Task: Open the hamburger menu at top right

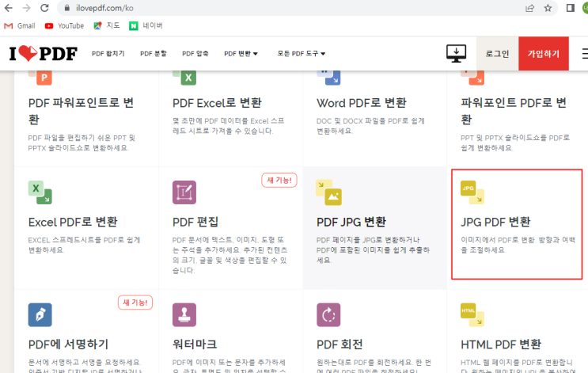Action: (584, 54)
